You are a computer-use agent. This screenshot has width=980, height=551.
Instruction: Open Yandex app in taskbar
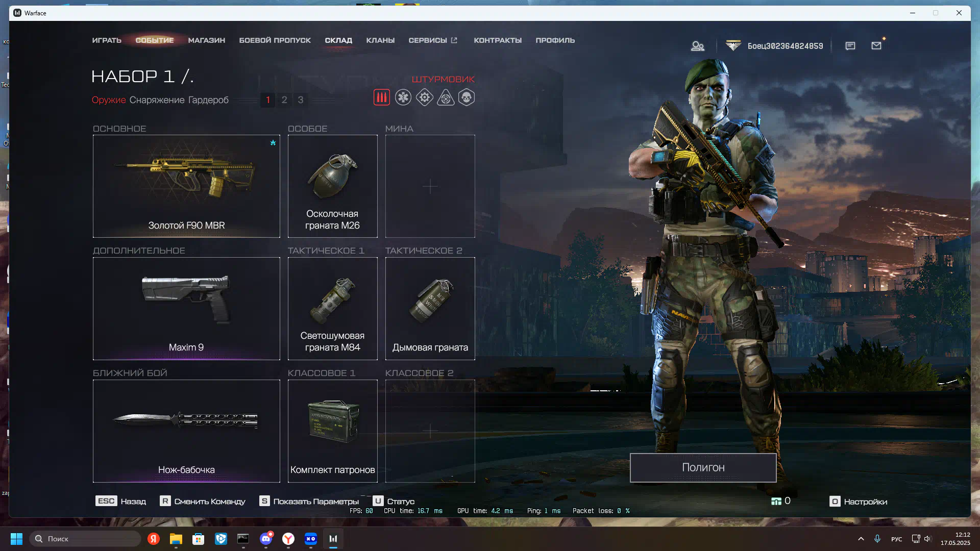(154, 539)
